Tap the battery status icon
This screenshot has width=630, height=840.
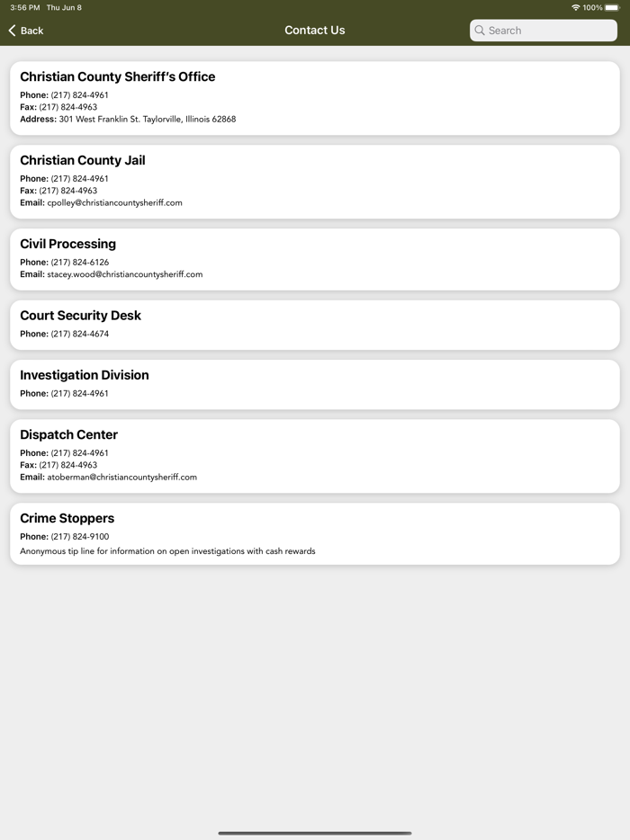tap(612, 7)
